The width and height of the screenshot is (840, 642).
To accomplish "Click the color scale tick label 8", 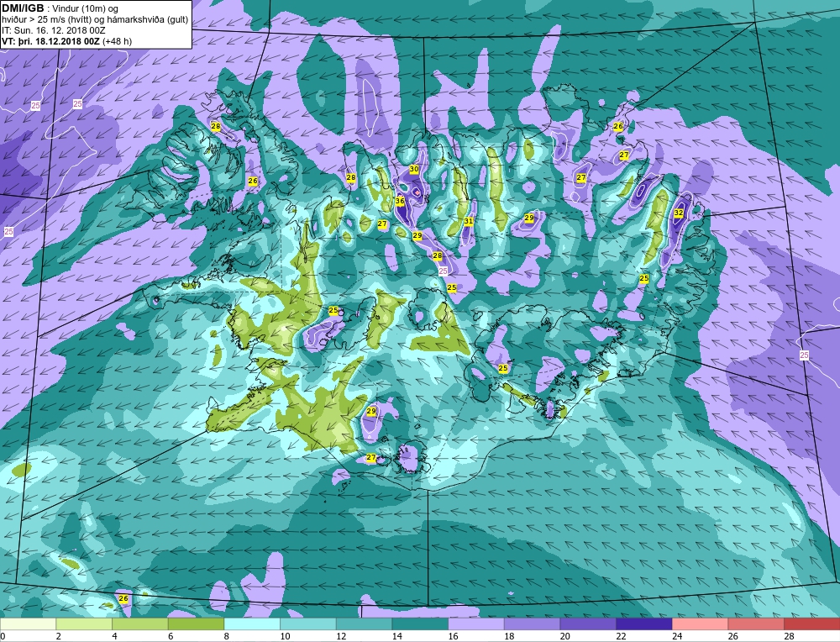I will (226, 636).
